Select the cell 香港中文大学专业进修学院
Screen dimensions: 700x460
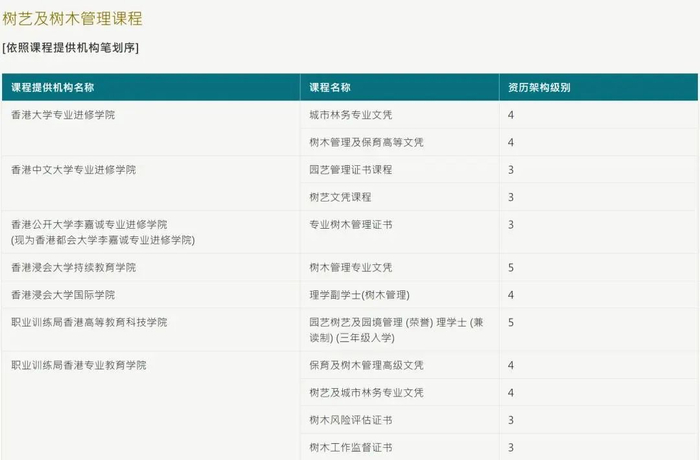click(73, 170)
